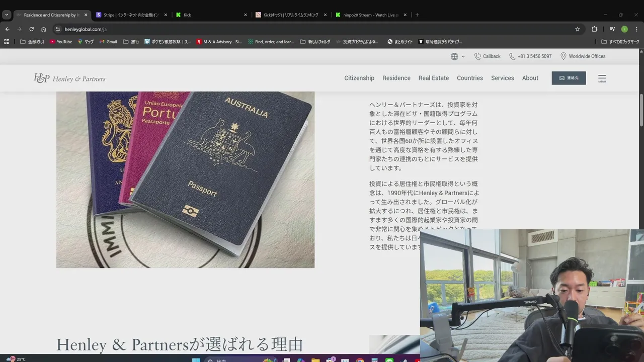
Task: Switch to the ninpo20 Stream tab
Action: click(x=371, y=15)
